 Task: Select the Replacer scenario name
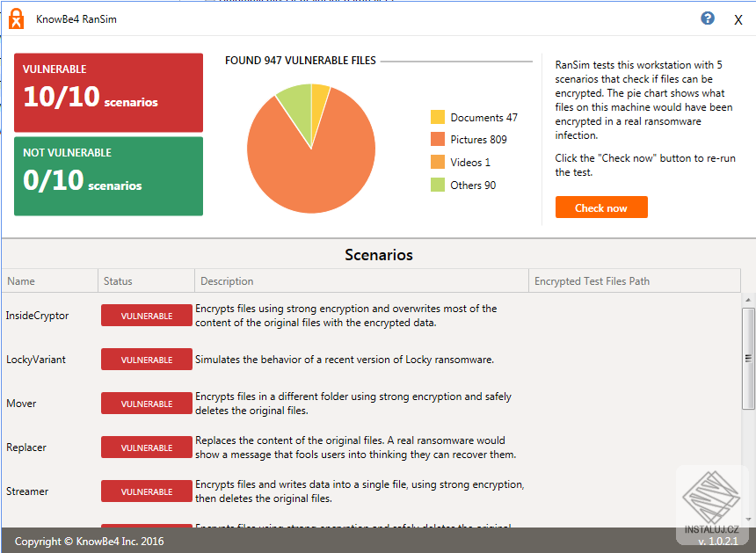(26, 447)
